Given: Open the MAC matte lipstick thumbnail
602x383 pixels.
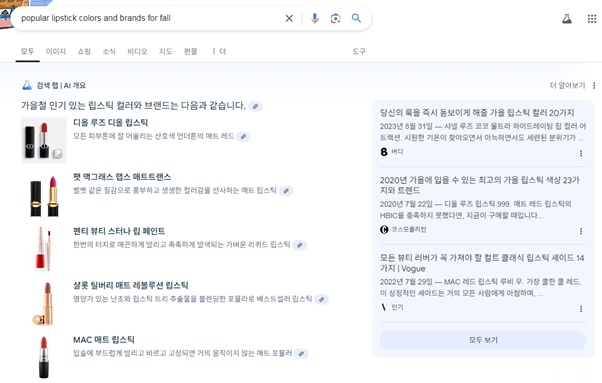Looking at the screenshot, I should (44, 357).
